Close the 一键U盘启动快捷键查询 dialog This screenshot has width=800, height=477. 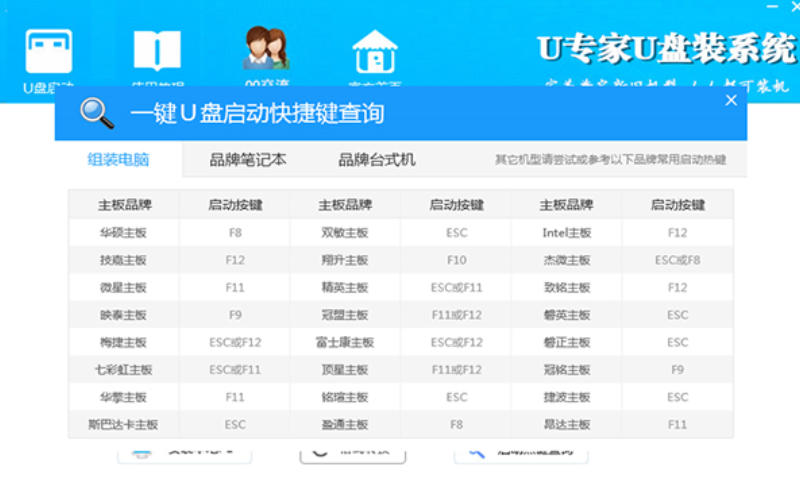click(x=731, y=101)
